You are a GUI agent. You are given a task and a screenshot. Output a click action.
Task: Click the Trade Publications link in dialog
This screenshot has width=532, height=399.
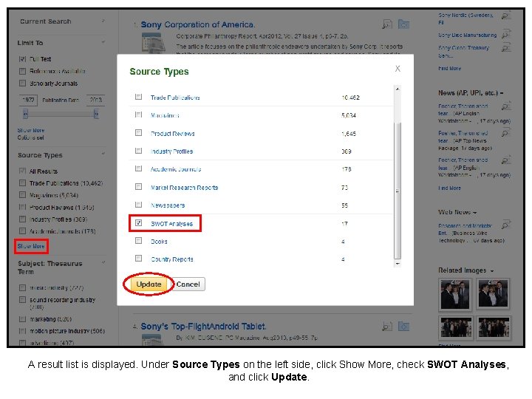click(175, 98)
